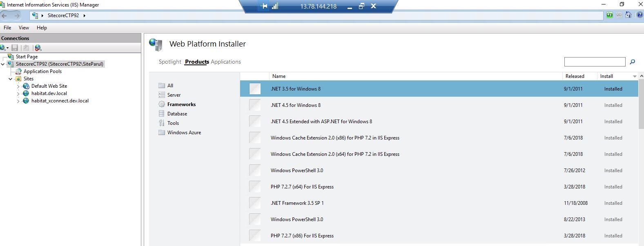This screenshot has height=246, width=644.
Task: Select PHP 7.2.7 (x64) For IIS Express
Action: (439, 187)
